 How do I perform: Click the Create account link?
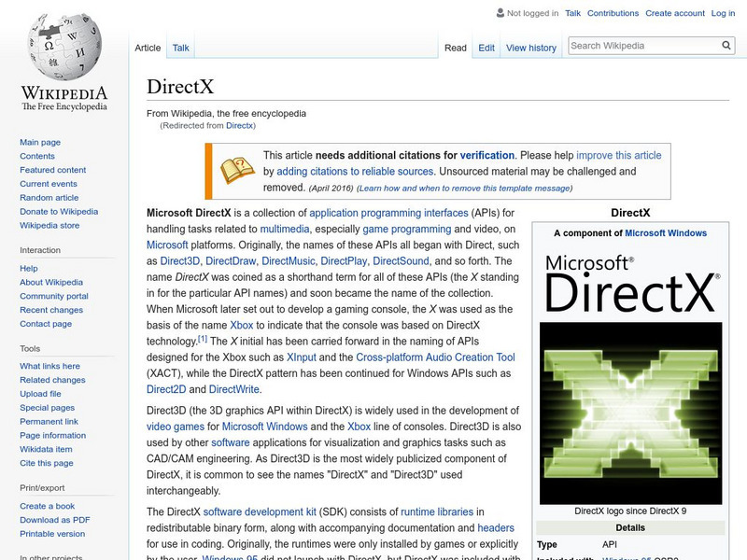(x=674, y=13)
